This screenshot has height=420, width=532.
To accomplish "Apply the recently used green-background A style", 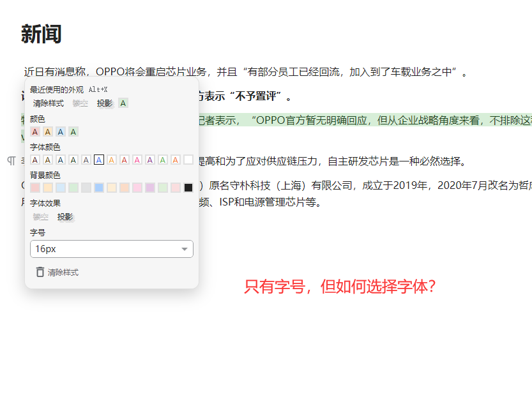I will (x=123, y=103).
